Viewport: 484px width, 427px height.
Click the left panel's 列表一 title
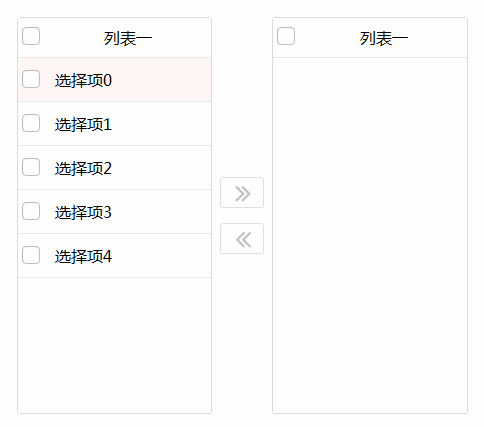[x=128, y=38]
